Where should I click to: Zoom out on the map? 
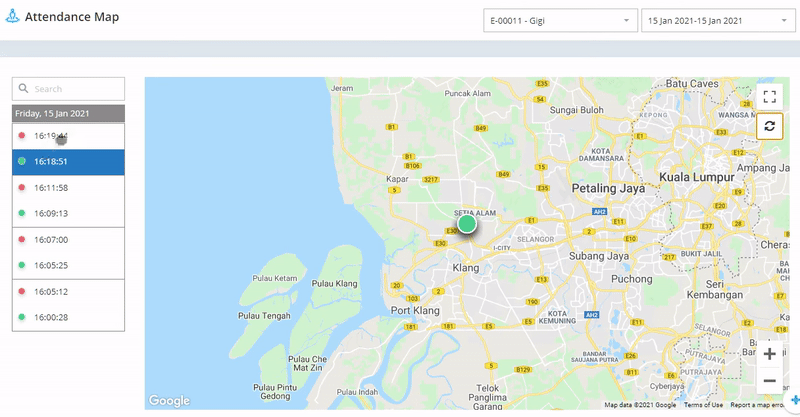769,381
